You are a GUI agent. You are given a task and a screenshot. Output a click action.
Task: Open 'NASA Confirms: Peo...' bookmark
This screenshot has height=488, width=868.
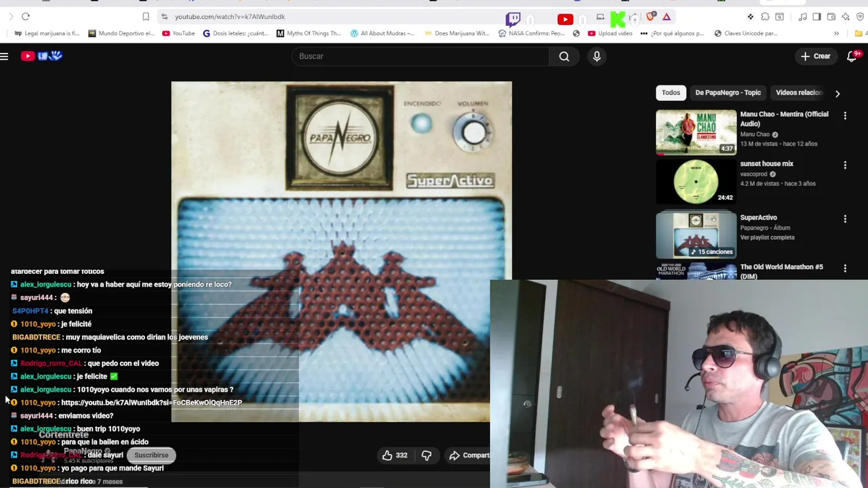[531, 33]
